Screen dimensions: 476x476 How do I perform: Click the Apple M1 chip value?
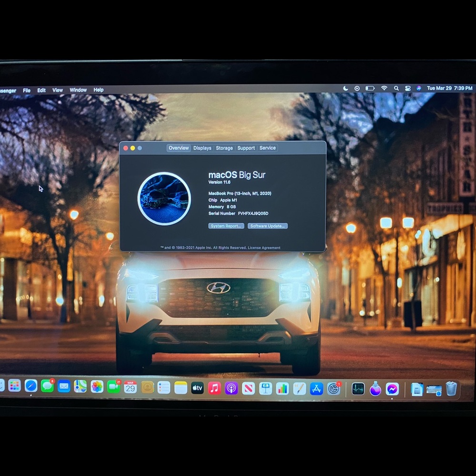[x=228, y=200]
